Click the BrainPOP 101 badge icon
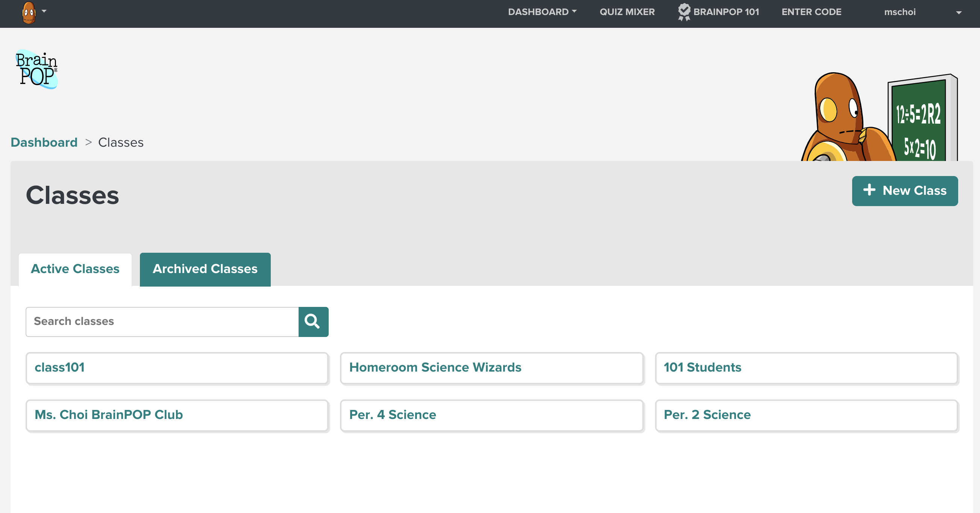This screenshot has width=980, height=513. pos(684,12)
